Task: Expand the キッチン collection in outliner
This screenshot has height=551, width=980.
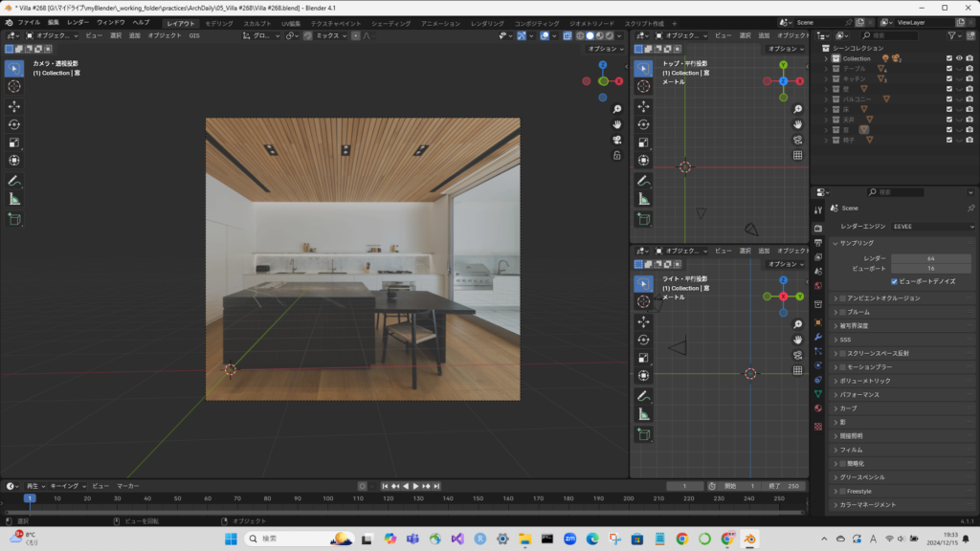Action: (x=826, y=78)
